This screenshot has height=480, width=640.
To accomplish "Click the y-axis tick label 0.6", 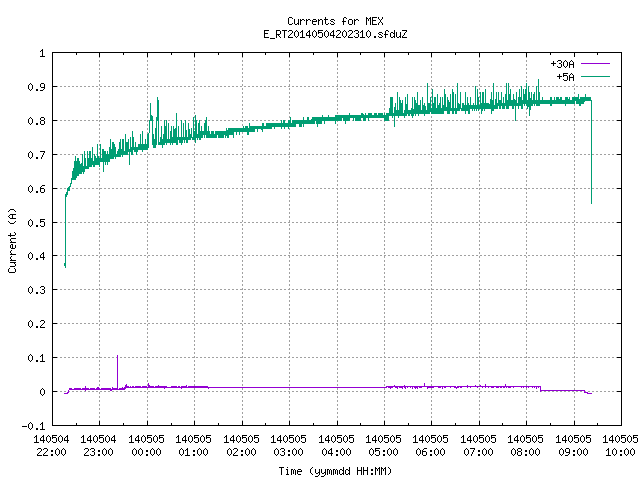I will [x=36, y=189].
